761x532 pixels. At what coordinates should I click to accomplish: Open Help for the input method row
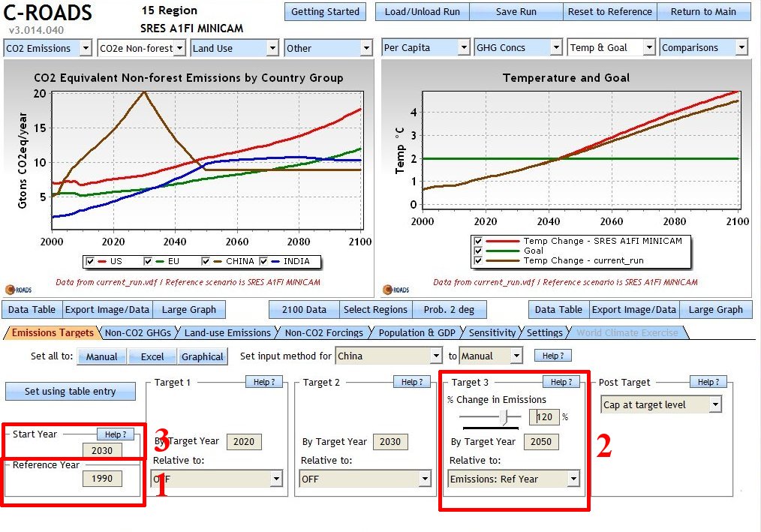pyautogui.click(x=553, y=356)
